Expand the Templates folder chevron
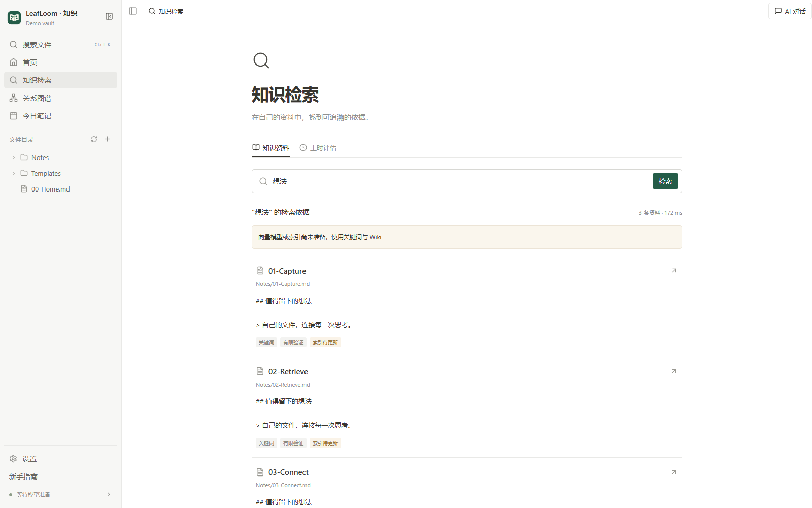Screen dimensions: 812x508 [x=14, y=173]
